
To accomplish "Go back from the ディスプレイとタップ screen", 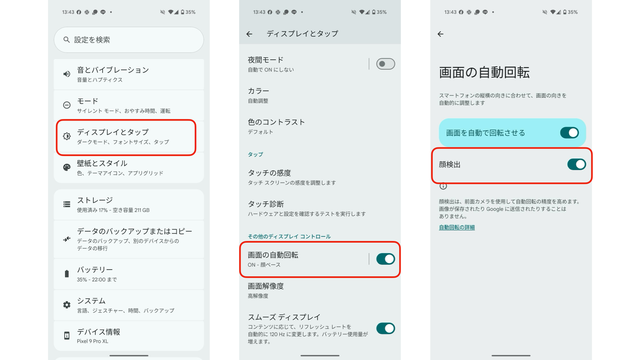I will click(x=249, y=34).
